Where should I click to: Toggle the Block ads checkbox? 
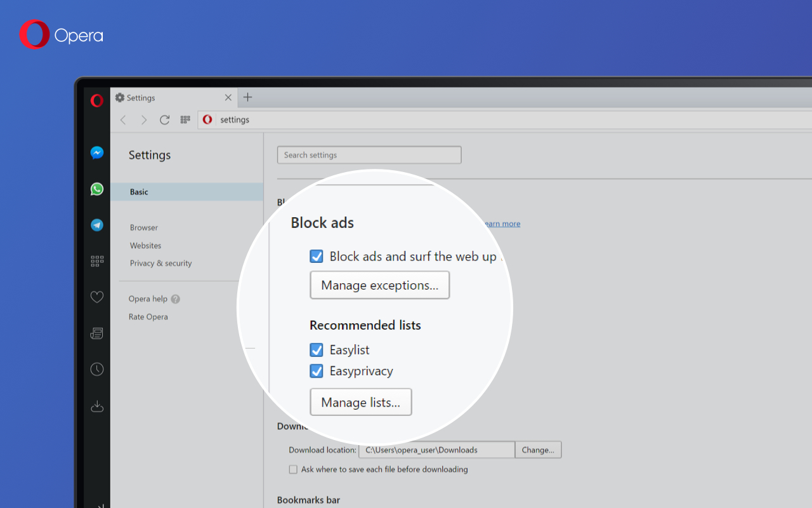click(x=317, y=257)
